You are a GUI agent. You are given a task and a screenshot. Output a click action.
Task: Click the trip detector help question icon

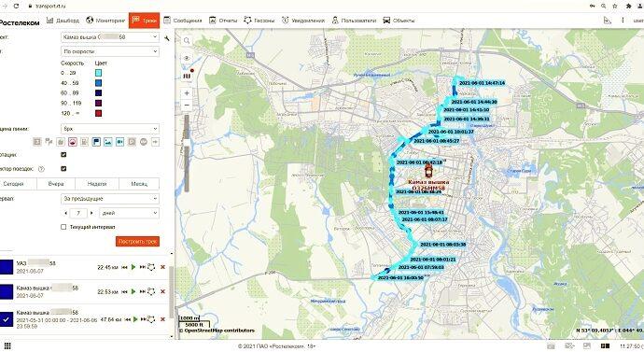click(41, 169)
